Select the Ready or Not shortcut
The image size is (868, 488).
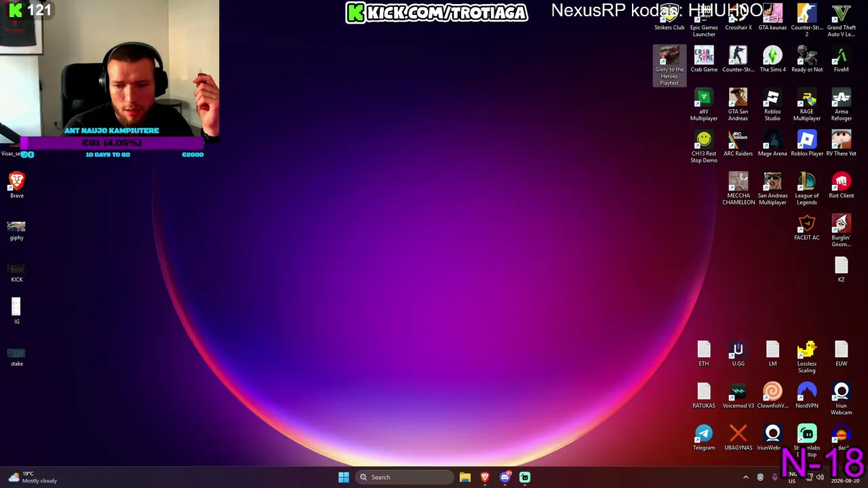tap(807, 60)
